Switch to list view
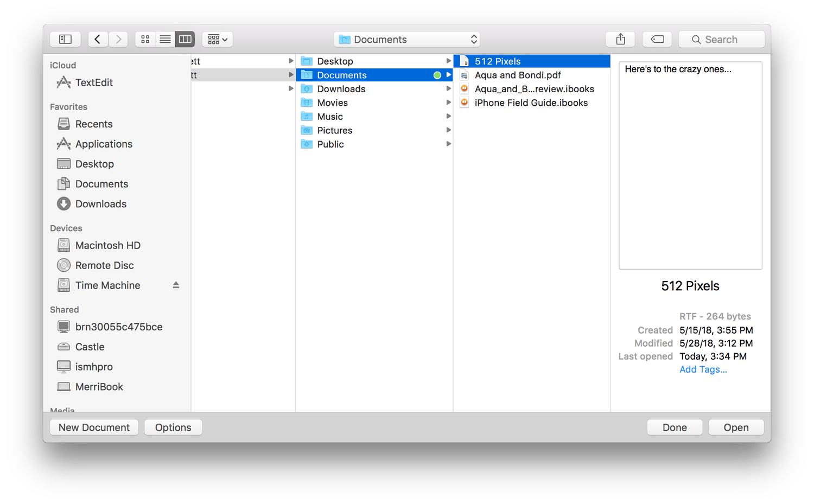 [x=165, y=39]
